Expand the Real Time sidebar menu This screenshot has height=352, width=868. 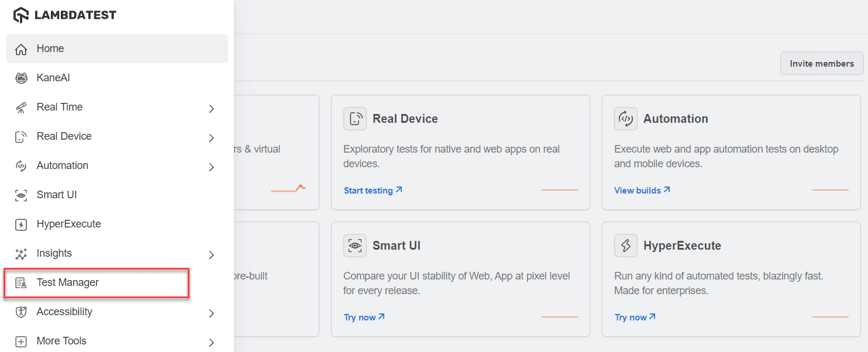tap(211, 108)
